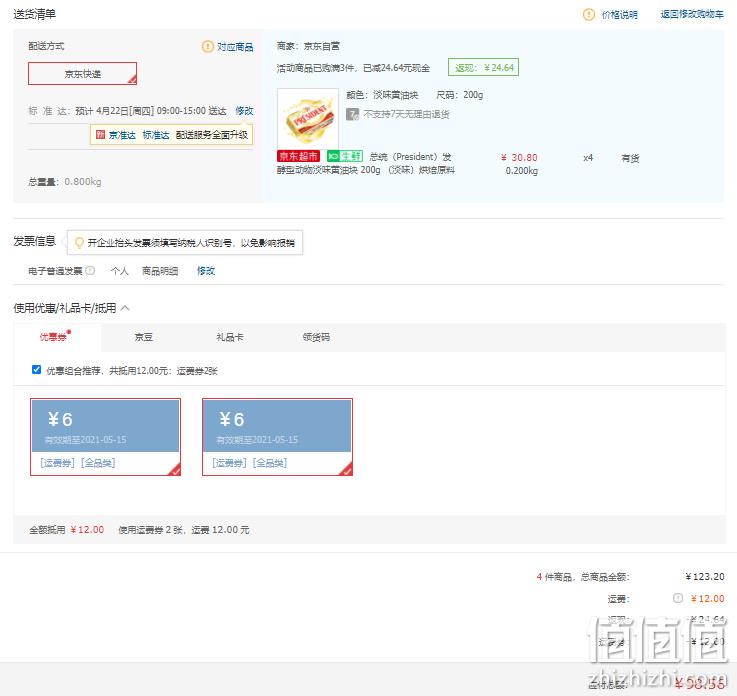This screenshot has height=696, width=737.
Task: Click the item price ¥30.80
Action: click(x=519, y=157)
